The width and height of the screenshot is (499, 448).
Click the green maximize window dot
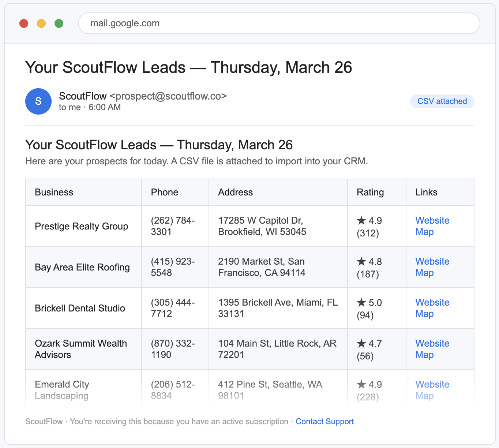[x=59, y=23]
